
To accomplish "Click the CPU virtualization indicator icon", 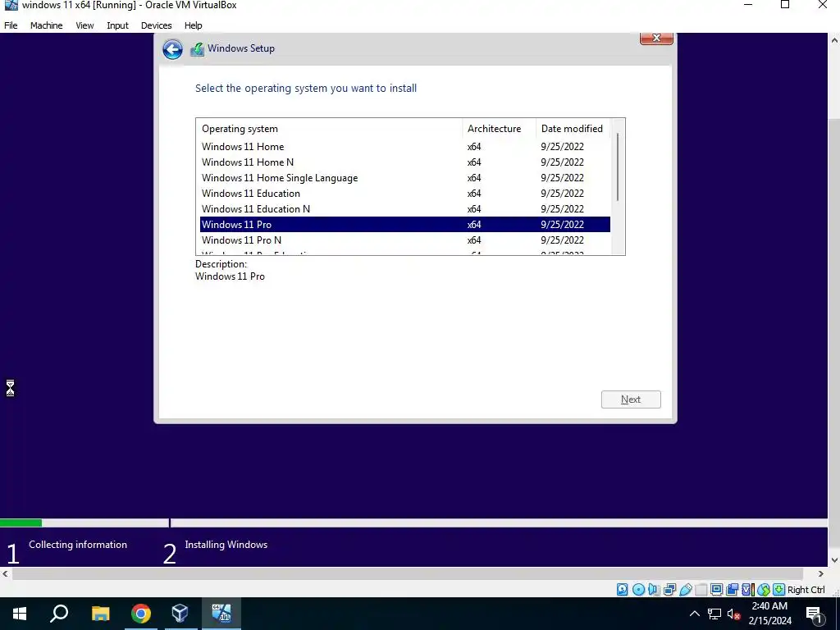I will pos(747,589).
